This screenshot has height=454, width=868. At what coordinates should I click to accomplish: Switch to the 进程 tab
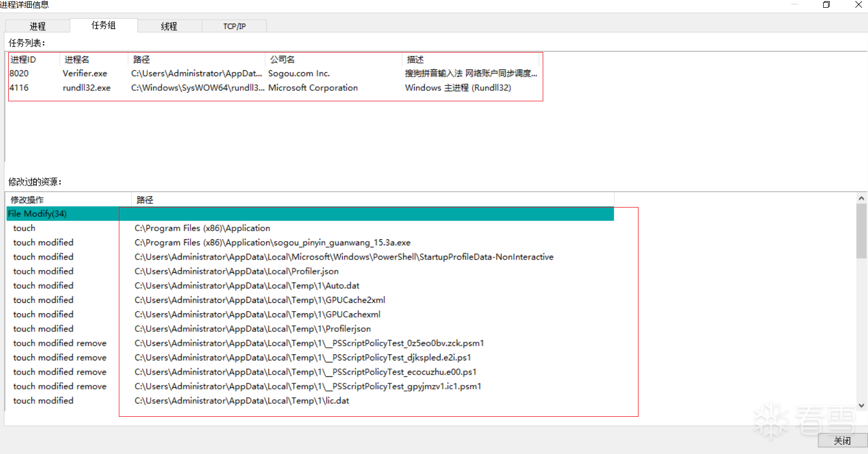tap(37, 26)
